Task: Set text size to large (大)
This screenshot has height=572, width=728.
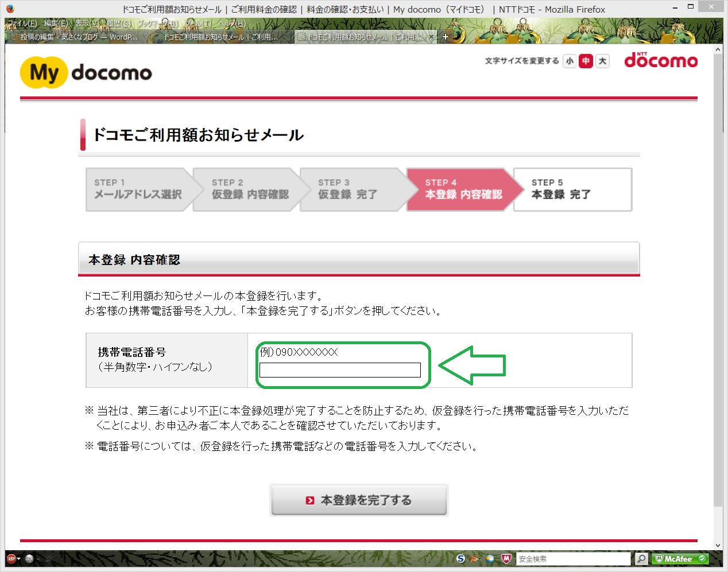Action: point(602,61)
